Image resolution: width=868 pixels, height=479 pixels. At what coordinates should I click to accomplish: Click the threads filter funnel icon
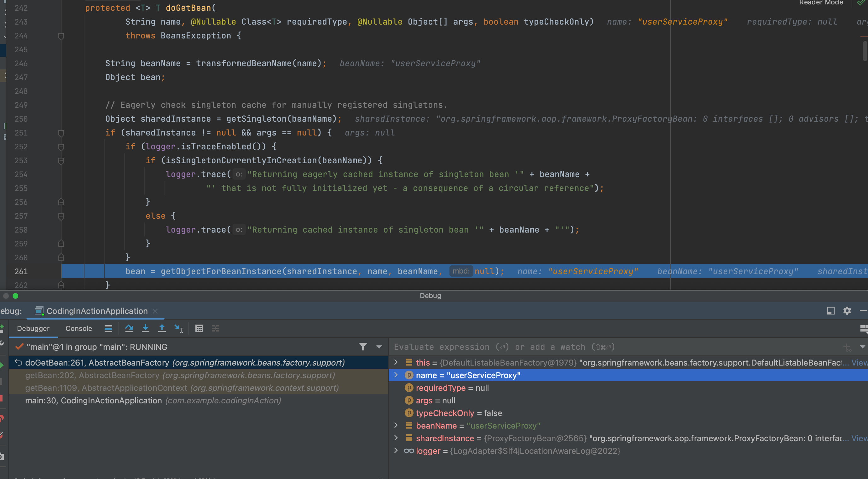tap(363, 347)
